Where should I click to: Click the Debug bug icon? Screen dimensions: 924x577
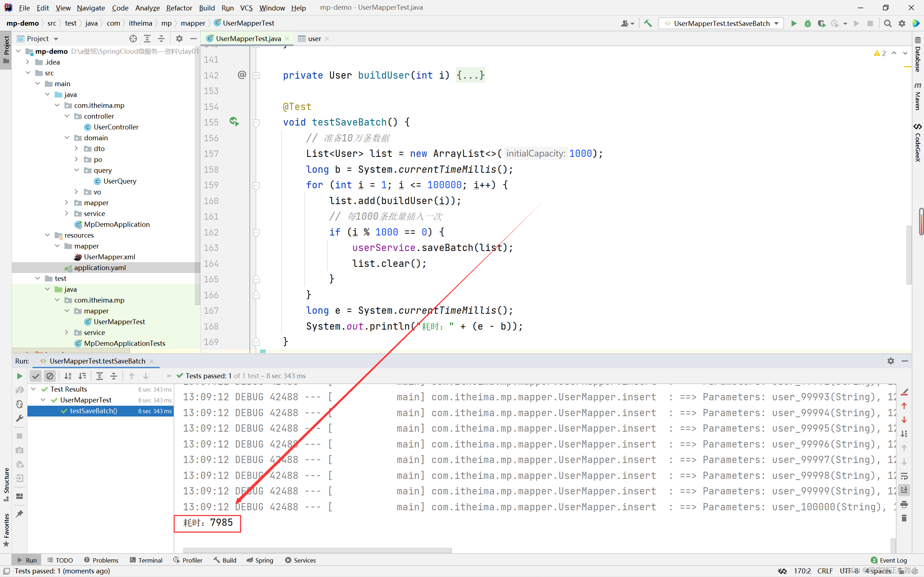pos(807,24)
